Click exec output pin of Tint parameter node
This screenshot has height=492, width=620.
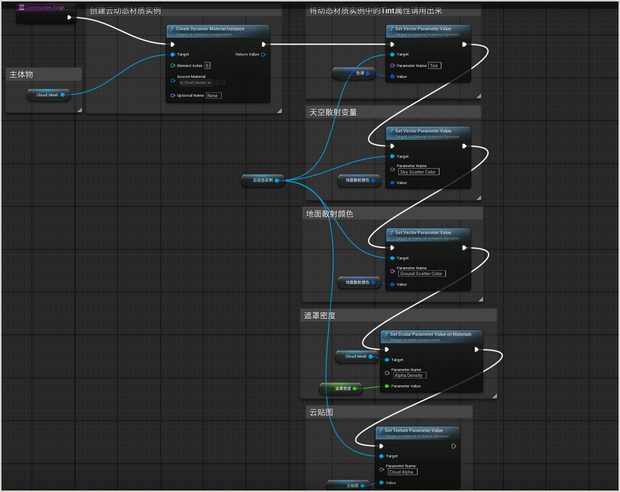[464, 44]
